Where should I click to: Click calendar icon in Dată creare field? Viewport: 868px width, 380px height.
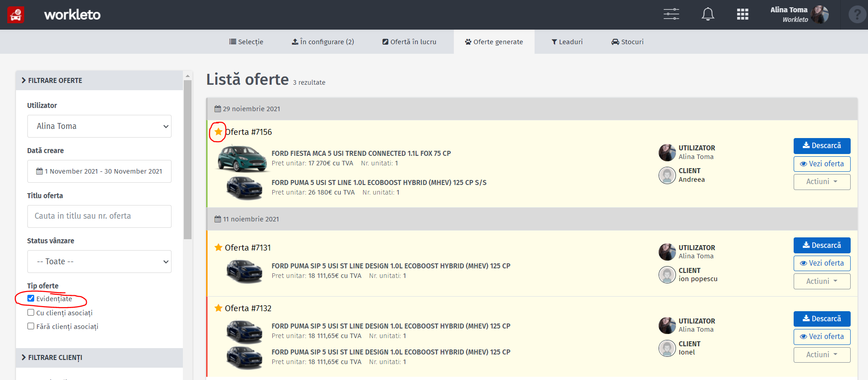tap(39, 171)
